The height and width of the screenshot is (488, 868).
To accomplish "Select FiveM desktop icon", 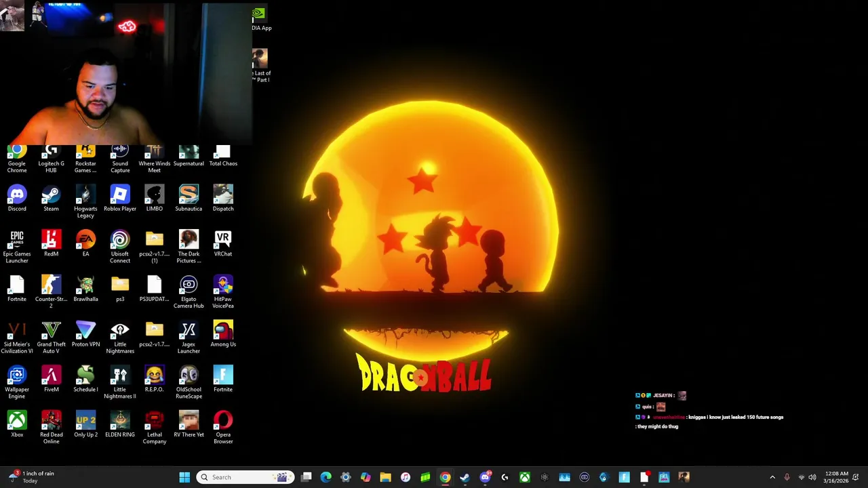I will point(51,379).
